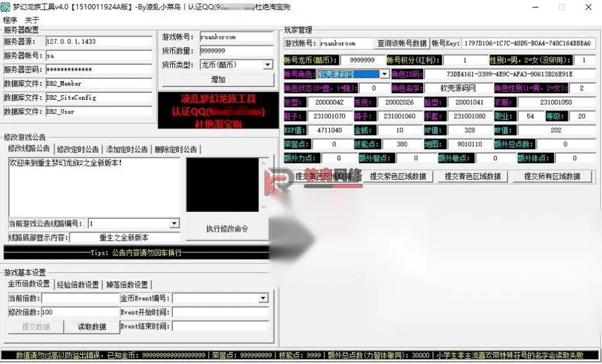Image resolution: width=602 pixels, height=364 pixels.
Task: Click the announcement text area
Action: pos(95,187)
